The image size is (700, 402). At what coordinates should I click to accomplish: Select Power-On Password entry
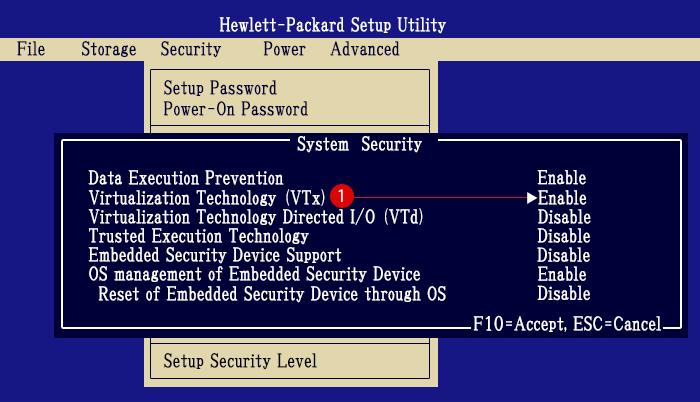tap(236, 109)
